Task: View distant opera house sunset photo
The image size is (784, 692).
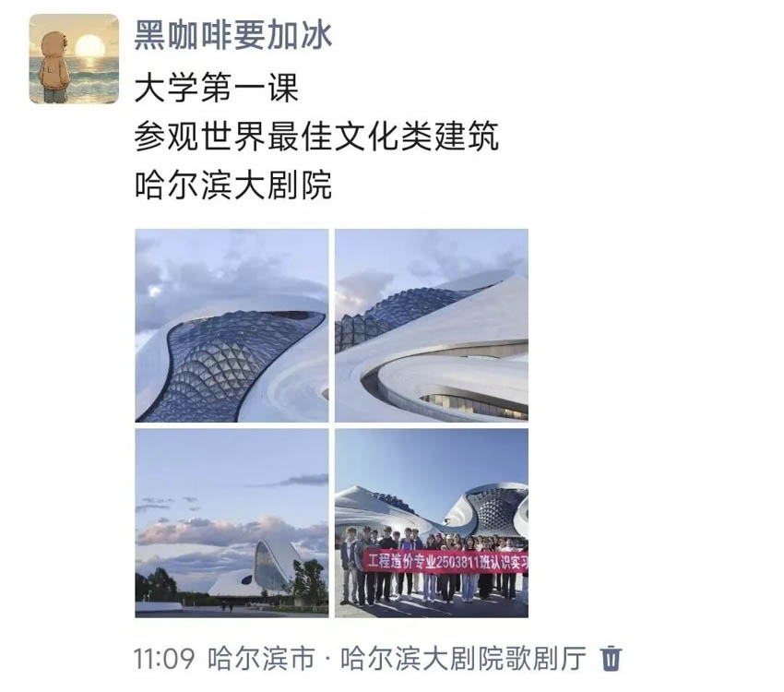Action: point(232,523)
